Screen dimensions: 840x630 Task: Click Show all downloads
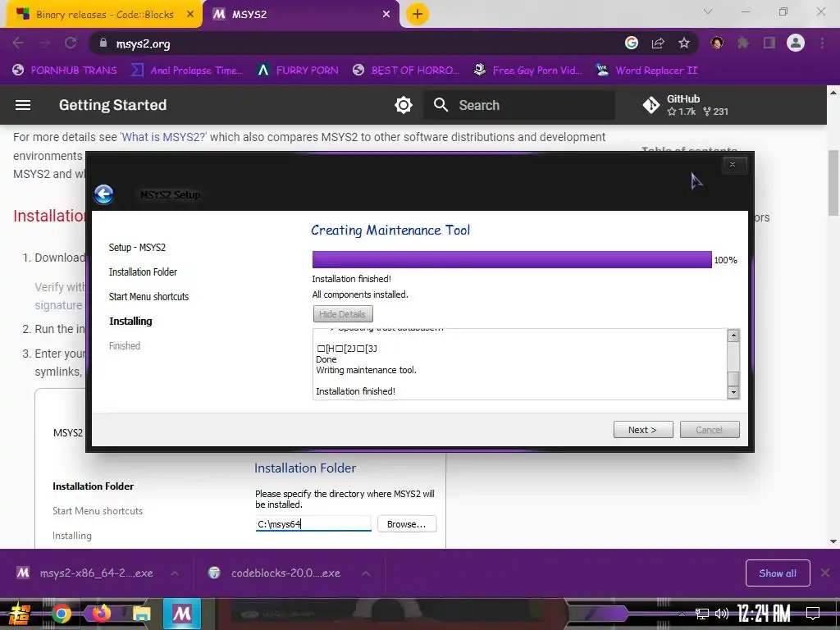(x=778, y=573)
